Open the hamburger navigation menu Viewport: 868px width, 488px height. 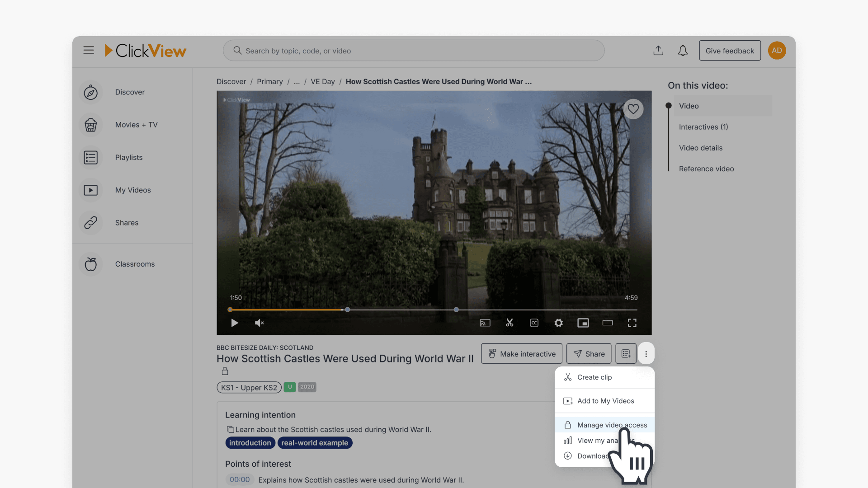89,50
